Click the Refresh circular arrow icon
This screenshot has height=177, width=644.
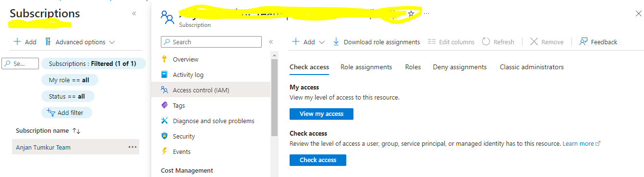point(486,42)
